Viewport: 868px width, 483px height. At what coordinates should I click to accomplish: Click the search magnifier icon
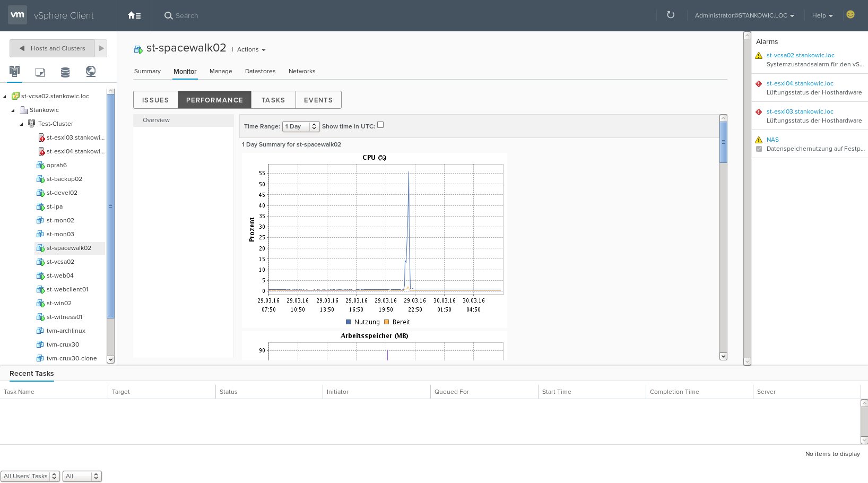[x=168, y=15]
